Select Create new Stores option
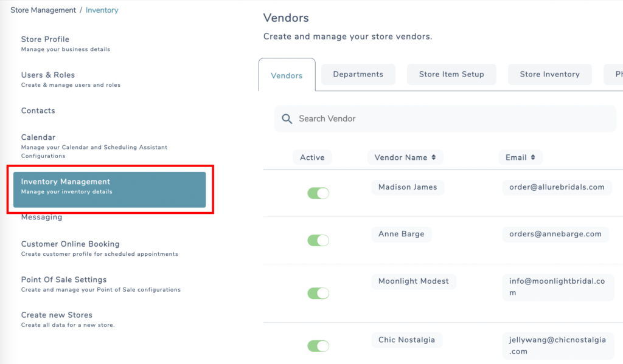The height and width of the screenshot is (364, 623). click(68, 320)
